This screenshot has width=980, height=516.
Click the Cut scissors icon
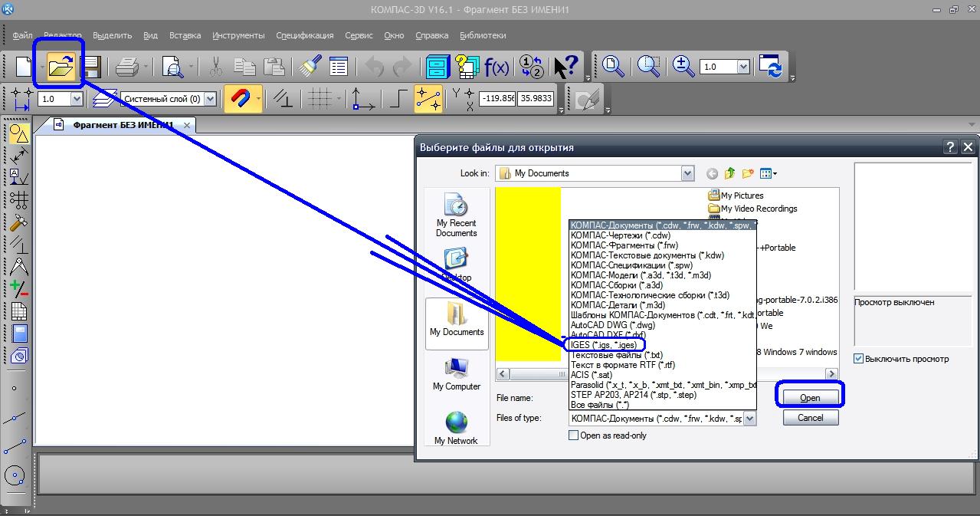pyautogui.click(x=216, y=67)
